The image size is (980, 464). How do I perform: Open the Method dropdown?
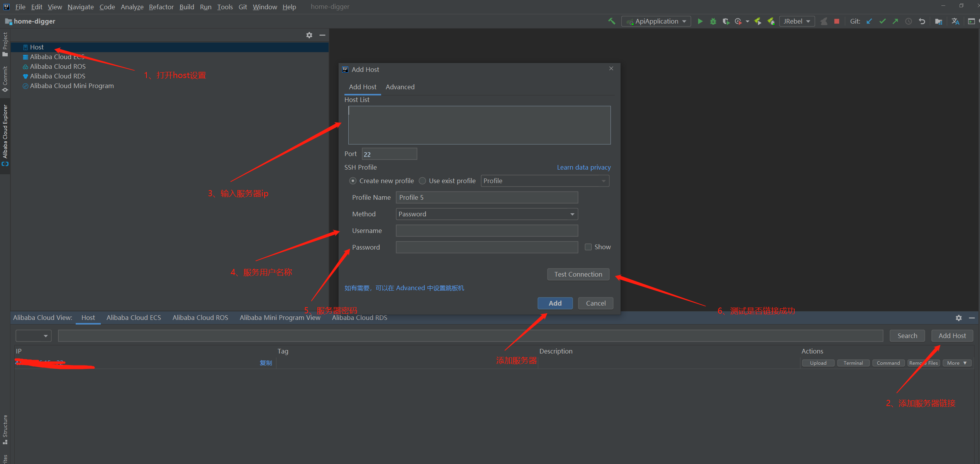point(487,214)
